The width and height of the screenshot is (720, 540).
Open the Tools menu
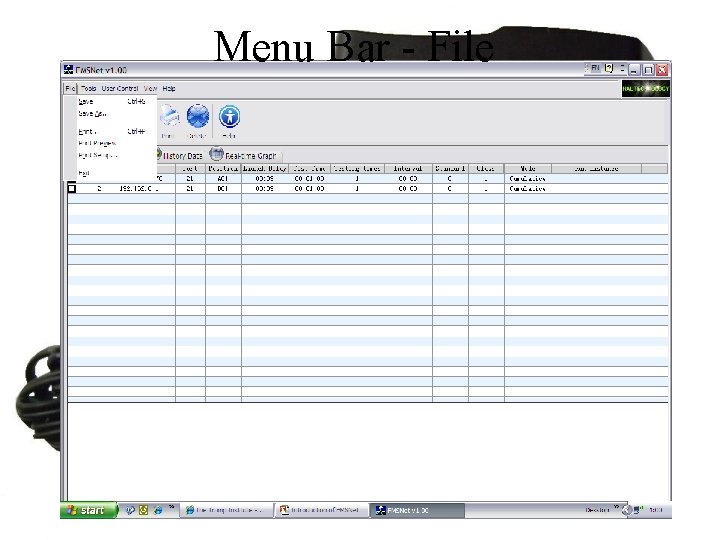89,88
